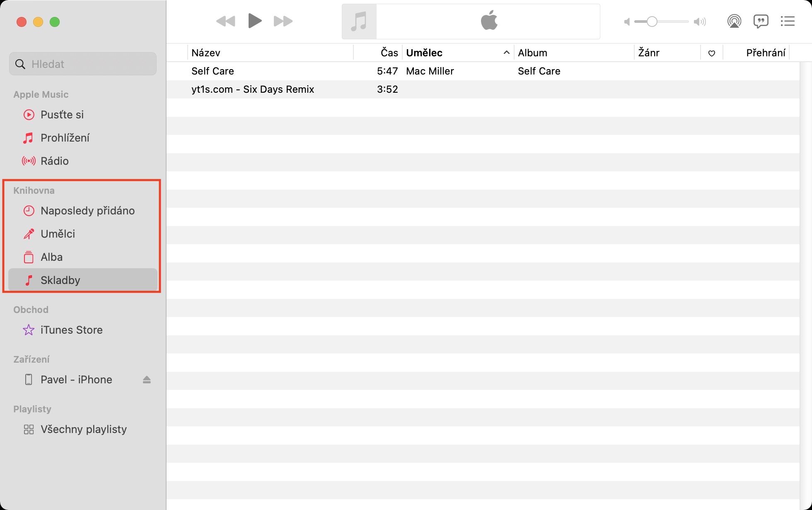Click the fast-forward next track icon
812x510 pixels.
[x=283, y=21]
